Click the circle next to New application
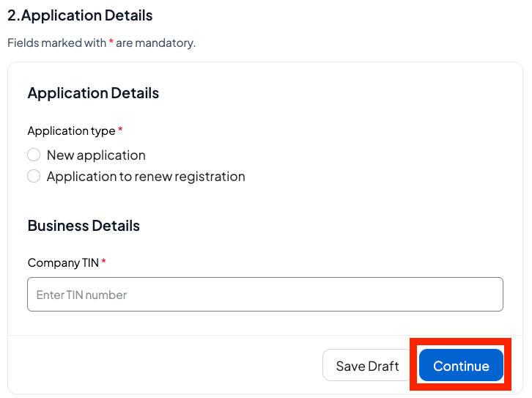This screenshot has width=532, height=398. pyautogui.click(x=34, y=155)
